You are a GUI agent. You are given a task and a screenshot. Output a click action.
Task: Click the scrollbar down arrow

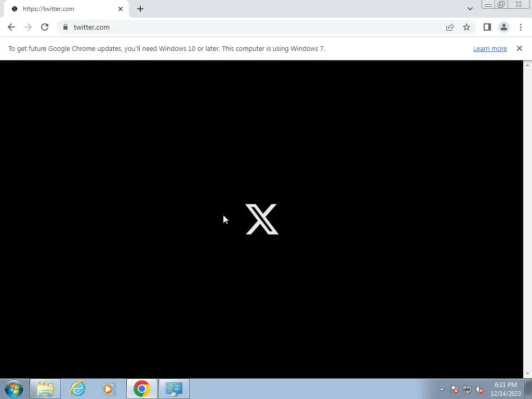point(528,374)
